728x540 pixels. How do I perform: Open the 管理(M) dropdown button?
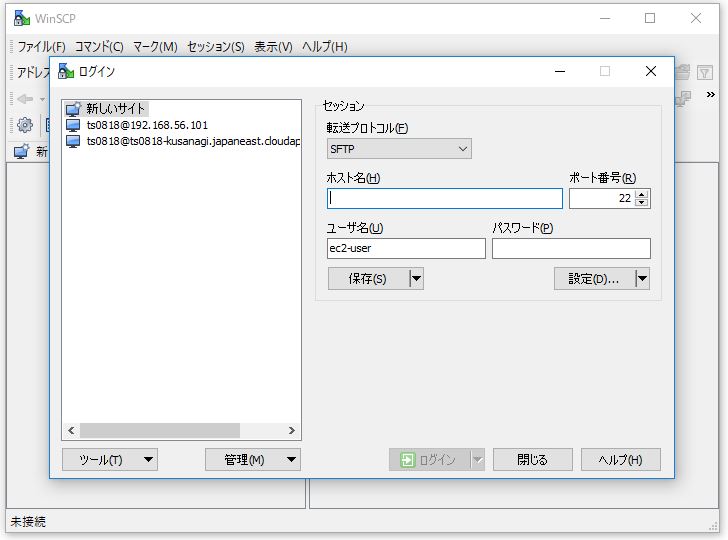pyautogui.click(x=253, y=460)
